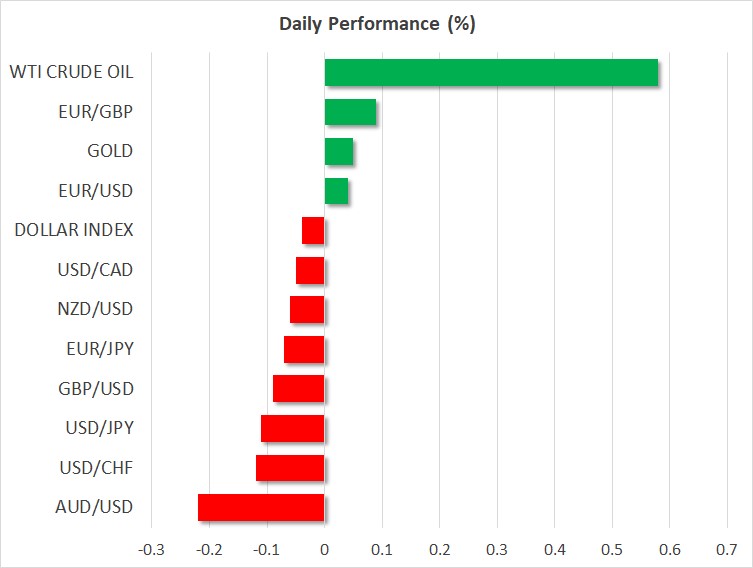
Task: Click the DOLLAR INDEX category label
Action: click(x=74, y=230)
